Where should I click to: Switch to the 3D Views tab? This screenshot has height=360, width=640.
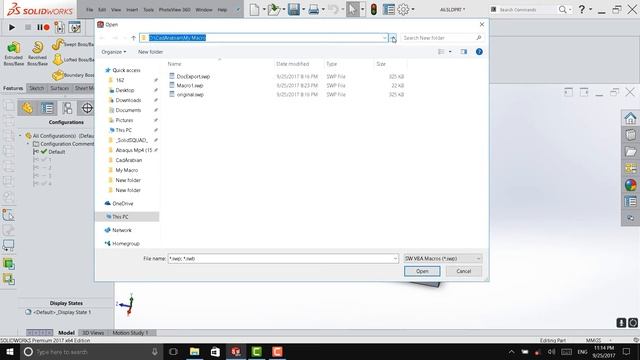pos(93,333)
